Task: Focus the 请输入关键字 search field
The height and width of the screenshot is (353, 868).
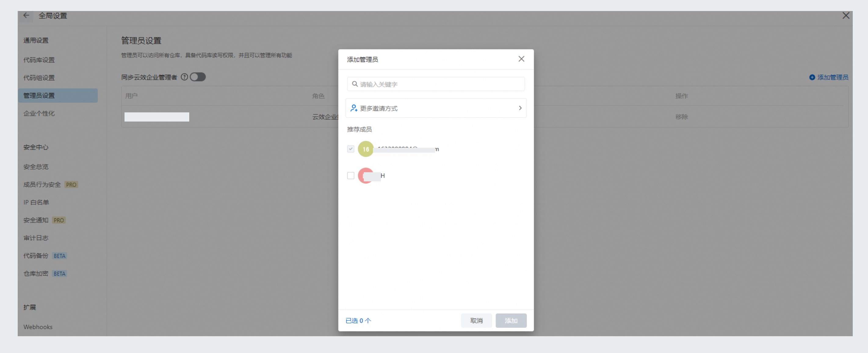Action: click(436, 84)
